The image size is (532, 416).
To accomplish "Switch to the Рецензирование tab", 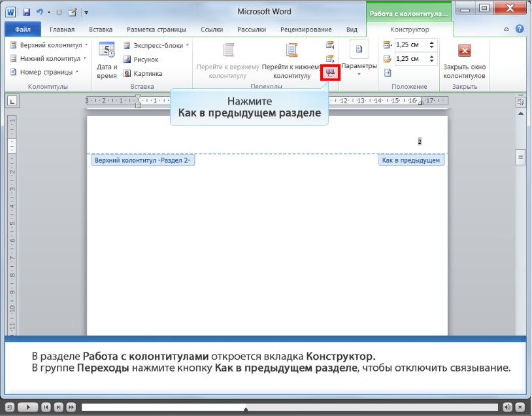I will pos(306,29).
